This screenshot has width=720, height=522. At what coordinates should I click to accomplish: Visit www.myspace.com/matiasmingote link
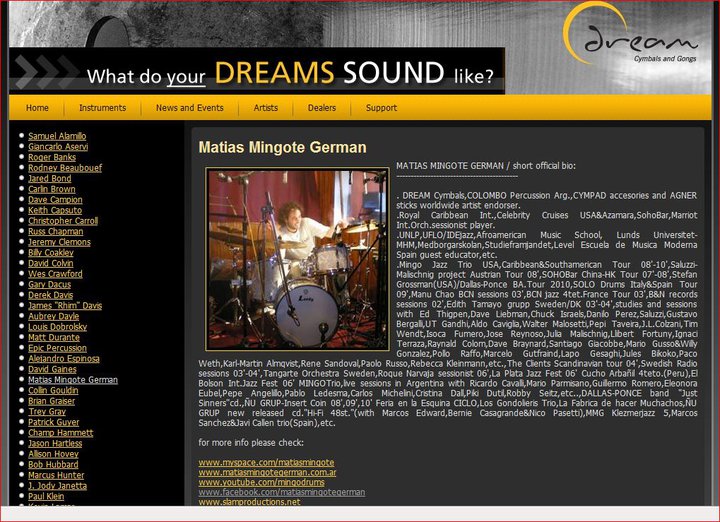pos(266,462)
